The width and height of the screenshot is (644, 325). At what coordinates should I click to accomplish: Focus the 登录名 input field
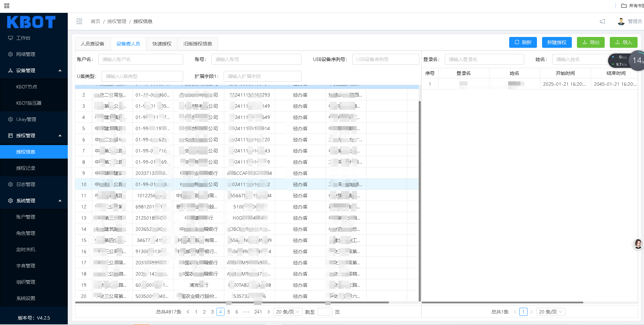[484, 59]
